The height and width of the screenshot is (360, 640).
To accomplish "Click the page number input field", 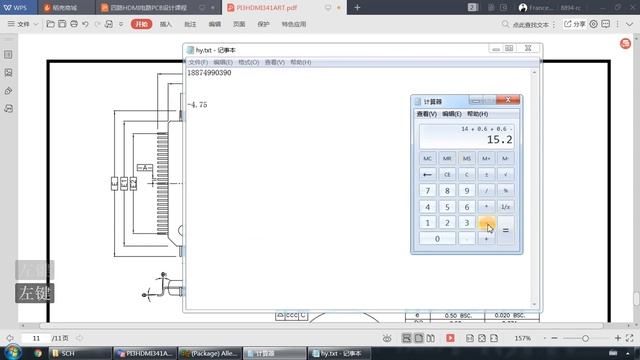I will point(36,338).
